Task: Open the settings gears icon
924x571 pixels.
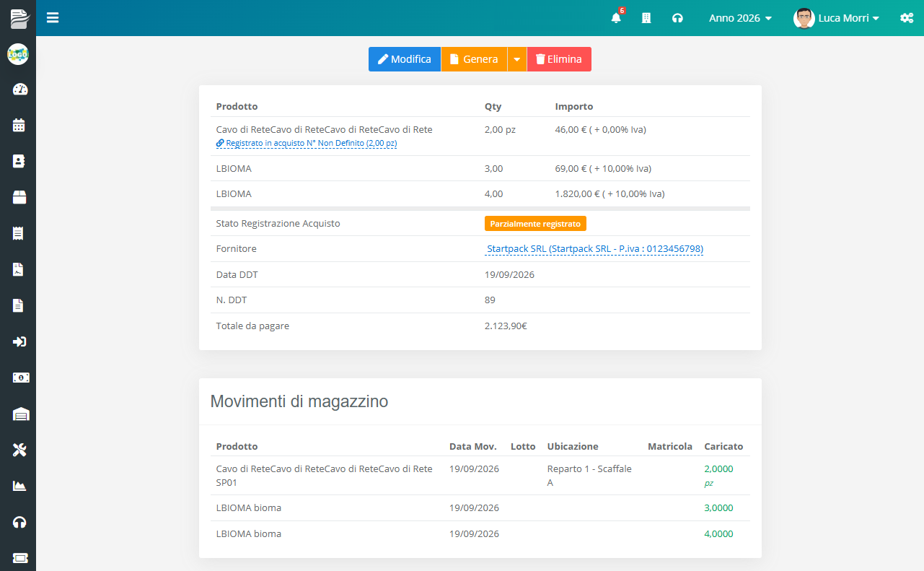Action: click(x=907, y=18)
